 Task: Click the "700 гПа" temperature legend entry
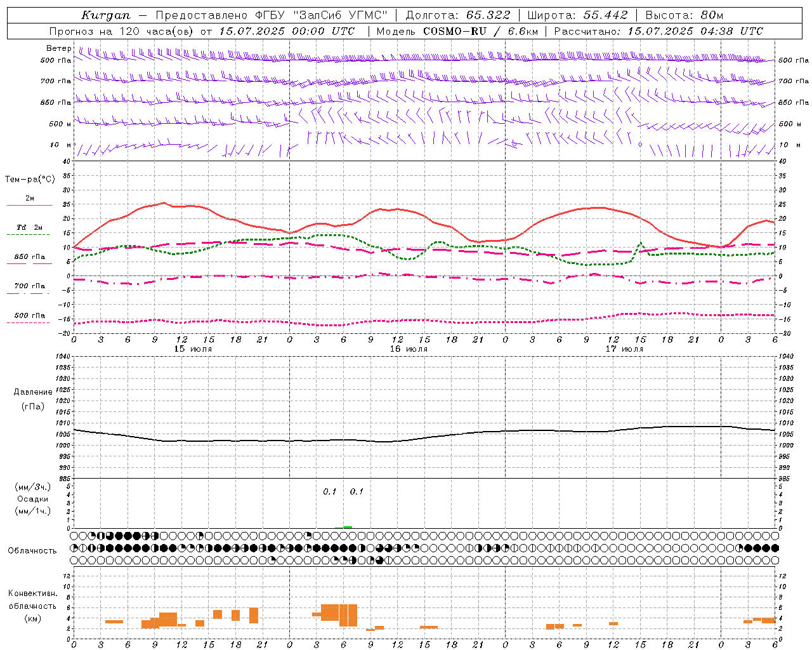click(x=29, y=286)
